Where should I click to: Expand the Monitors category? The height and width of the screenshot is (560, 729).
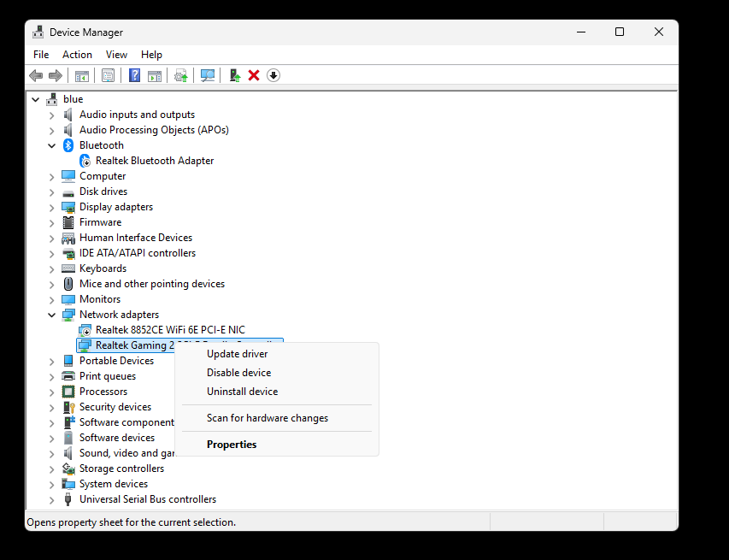[x=51, y=299]
